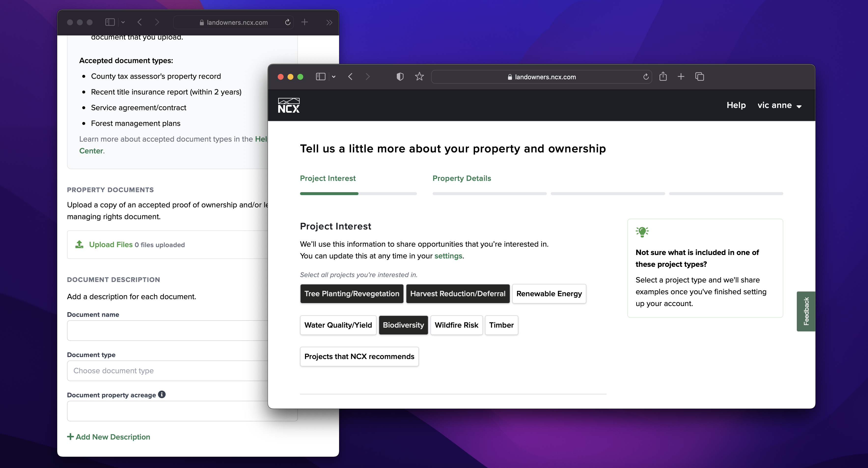Open Help in the NCX header
Screen dimensions: 868x468
pos(736,105)
